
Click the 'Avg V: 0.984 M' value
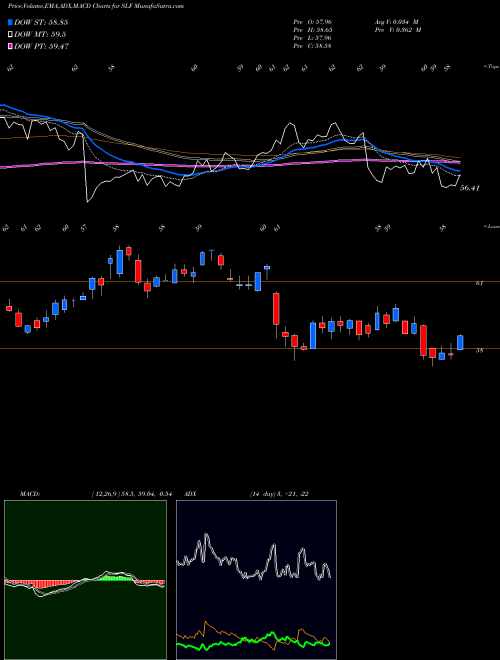pos(396,21)
